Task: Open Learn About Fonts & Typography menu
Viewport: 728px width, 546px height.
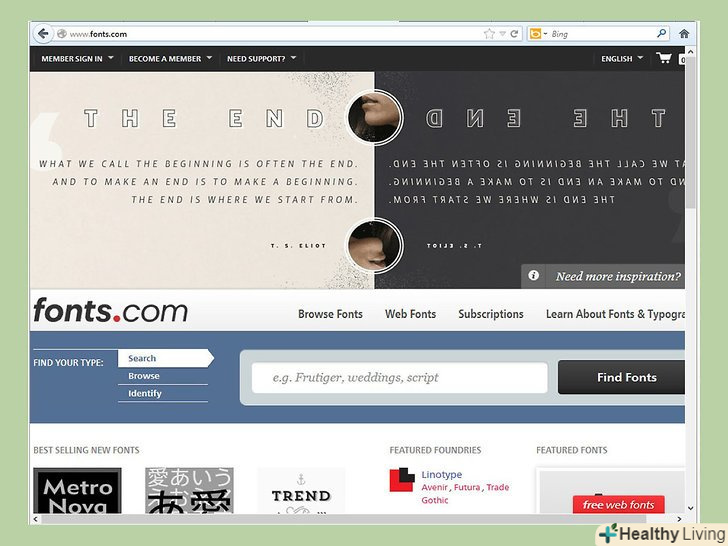Action: pos(615,314)
